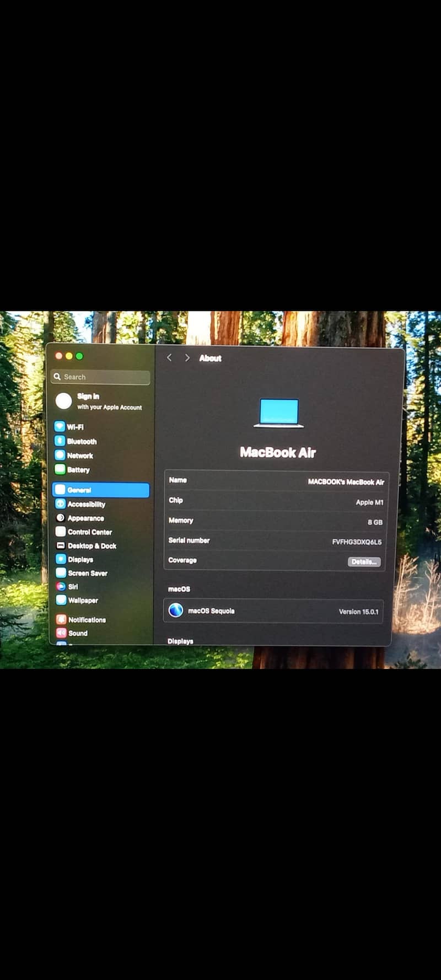Click the Displays section heading

180,641
